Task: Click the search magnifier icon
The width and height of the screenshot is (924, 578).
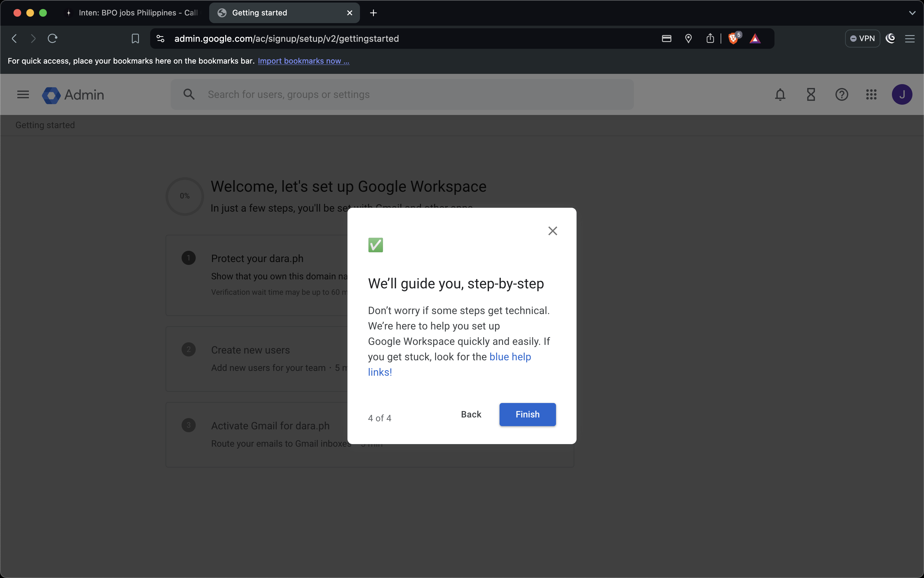Action: [x=189, y=94]
